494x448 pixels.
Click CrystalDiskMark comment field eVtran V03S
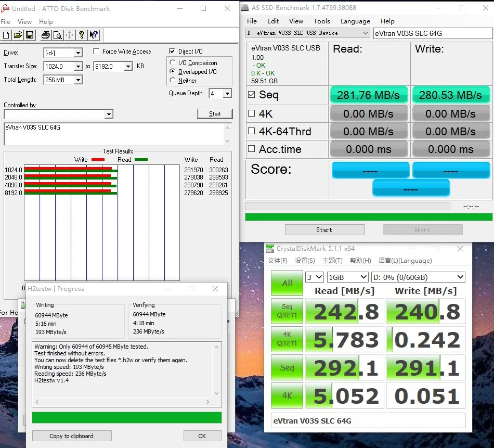point(368,420)
